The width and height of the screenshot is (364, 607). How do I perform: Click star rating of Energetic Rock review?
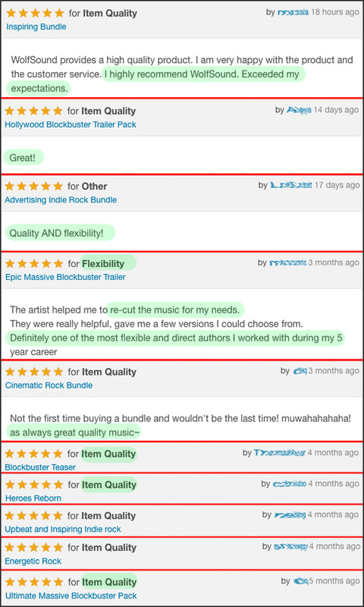click(33, 547)
